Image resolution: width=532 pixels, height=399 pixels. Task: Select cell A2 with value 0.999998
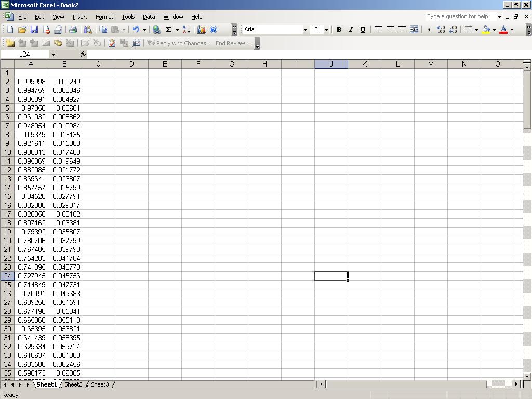[x=31, y=82]
